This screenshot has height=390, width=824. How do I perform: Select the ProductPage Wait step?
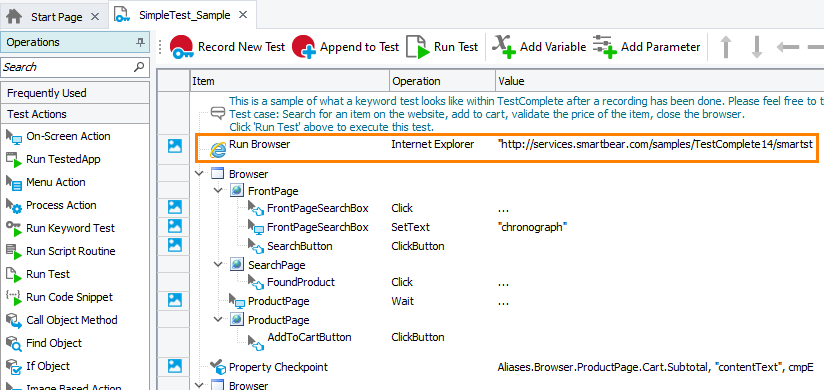279,301
